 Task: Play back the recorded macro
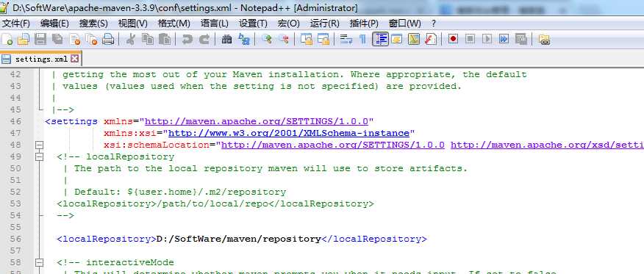click(487, 40)
